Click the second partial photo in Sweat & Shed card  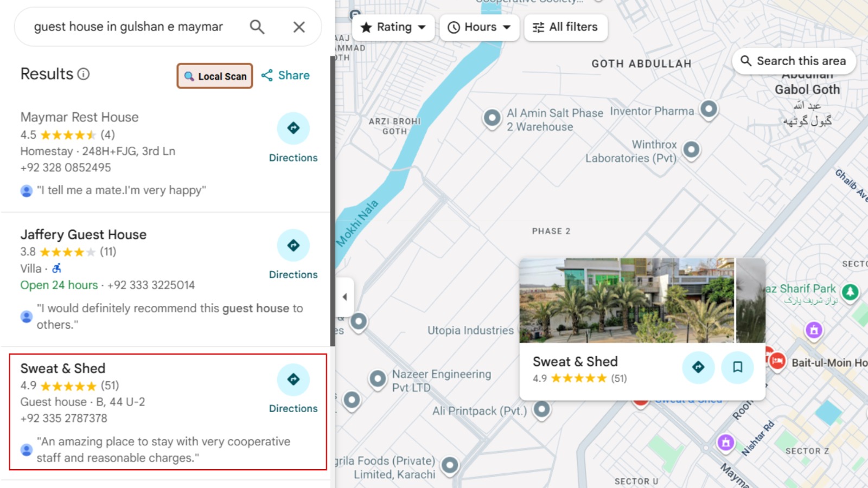[x=751, y=300]
